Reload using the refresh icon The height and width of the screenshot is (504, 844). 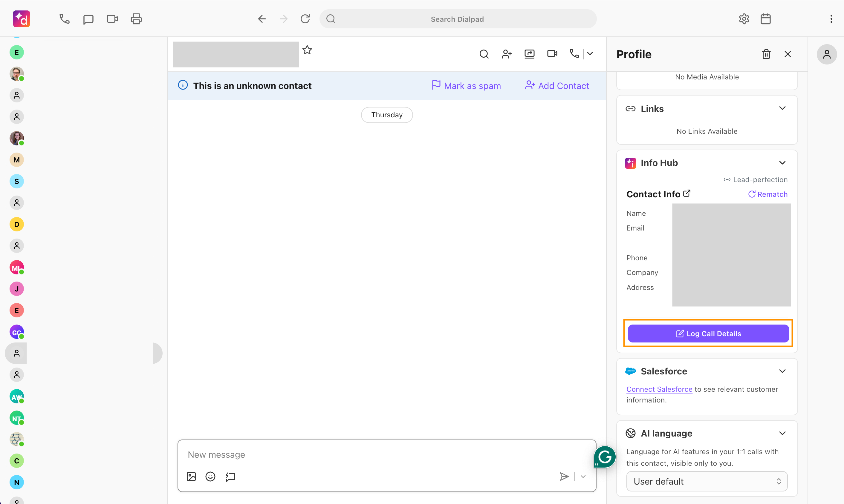[305, 19]
